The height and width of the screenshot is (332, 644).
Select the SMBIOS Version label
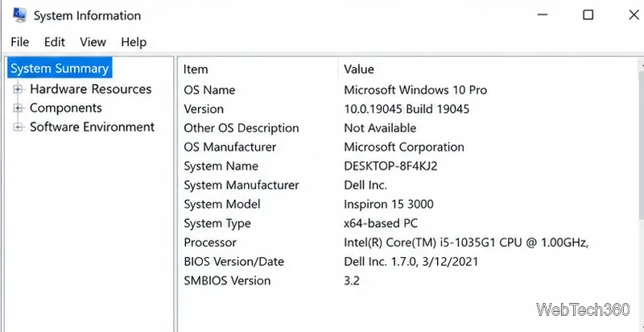point(227,280)
